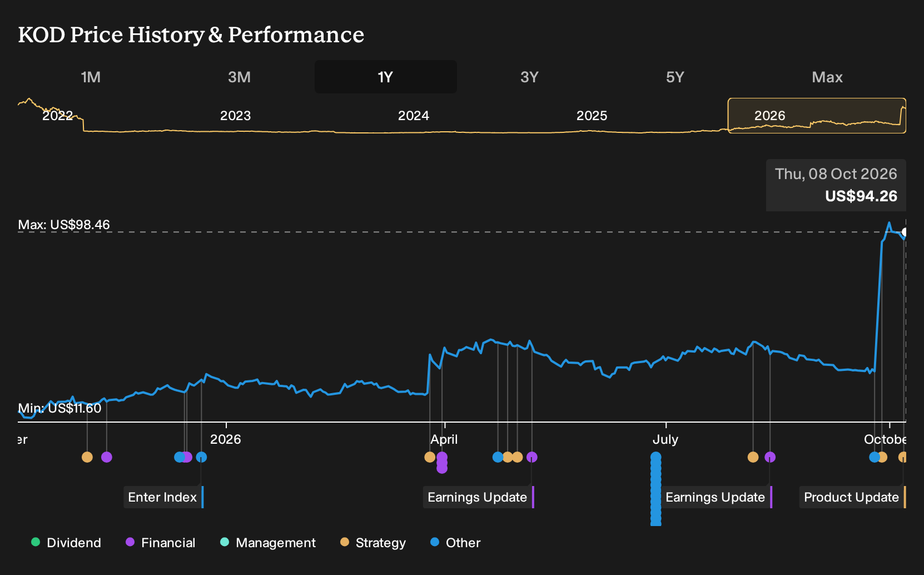Image resolution: width=924 pixels, height=575 pixels.
Task: Open the Earnings Update label after July
Action: point(716,497)
